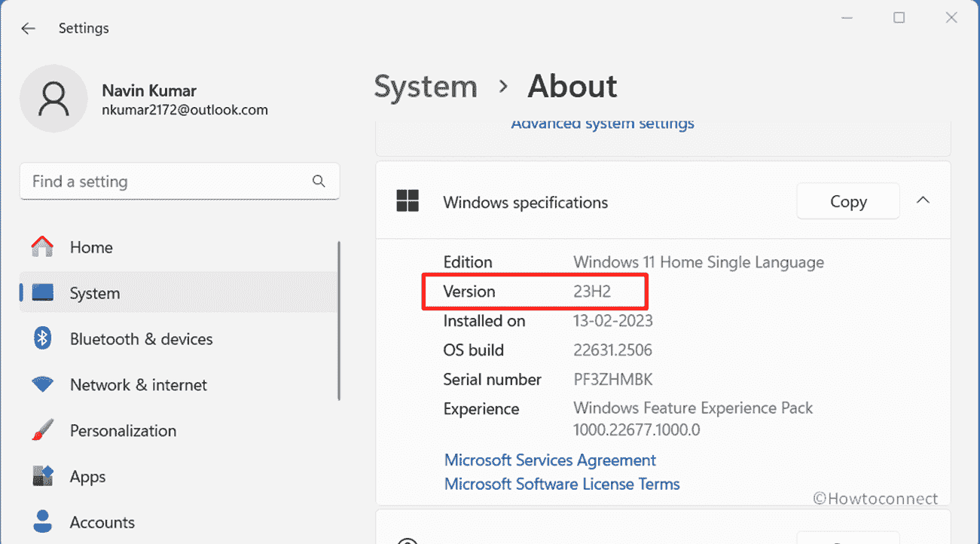Click the Home house icon
Screen dimensions: 980x544
click(43, 246)
